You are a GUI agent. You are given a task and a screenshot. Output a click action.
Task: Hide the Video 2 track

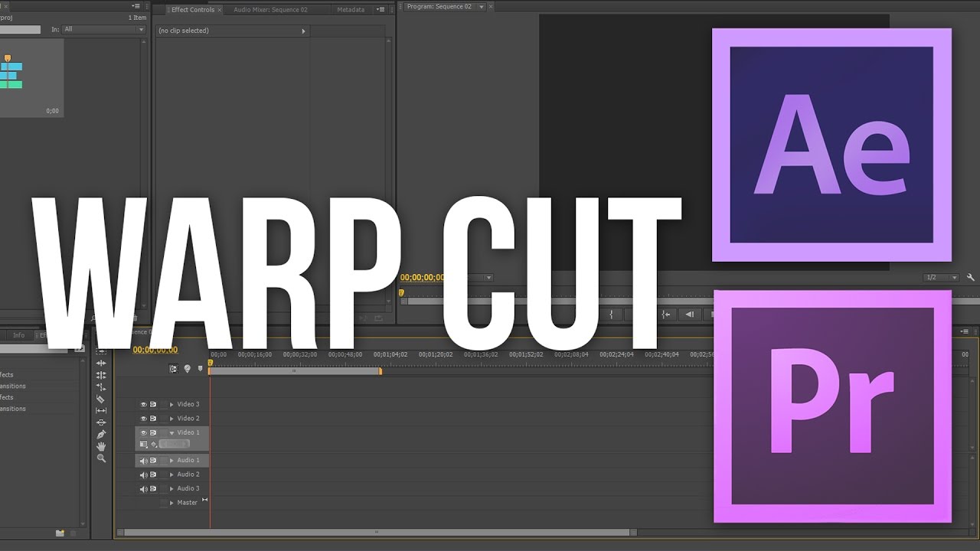(x=143, y=419)
